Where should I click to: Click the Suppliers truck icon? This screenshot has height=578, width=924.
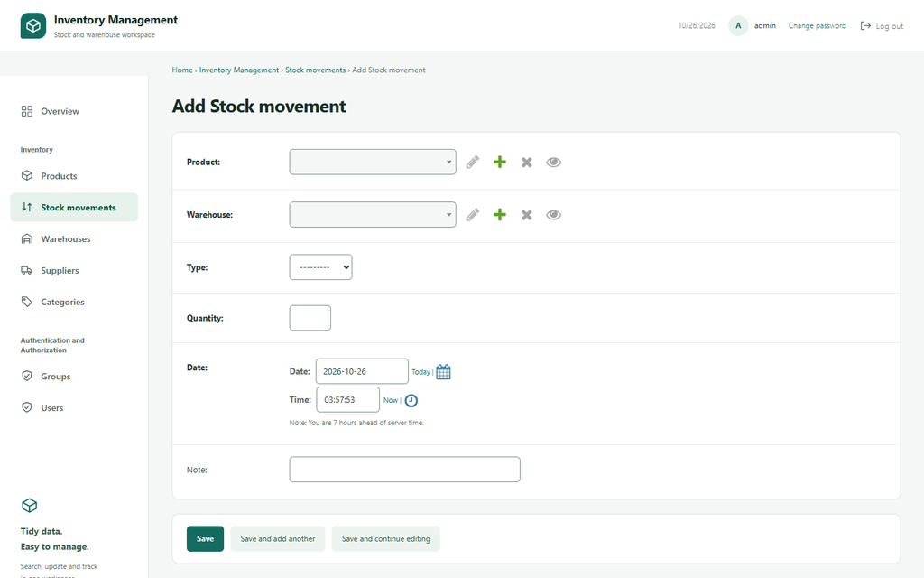27,270
